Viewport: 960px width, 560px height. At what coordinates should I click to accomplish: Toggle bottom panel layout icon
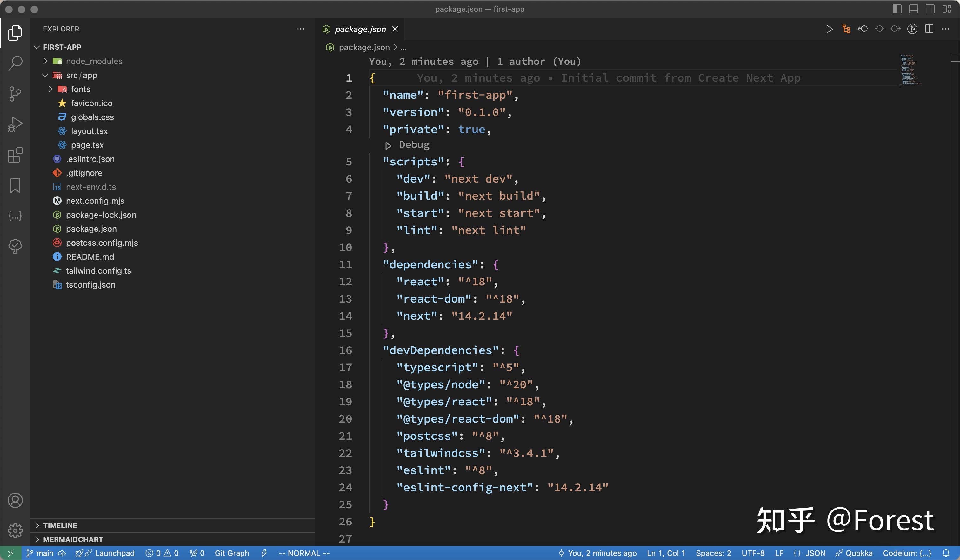[914, 9]
